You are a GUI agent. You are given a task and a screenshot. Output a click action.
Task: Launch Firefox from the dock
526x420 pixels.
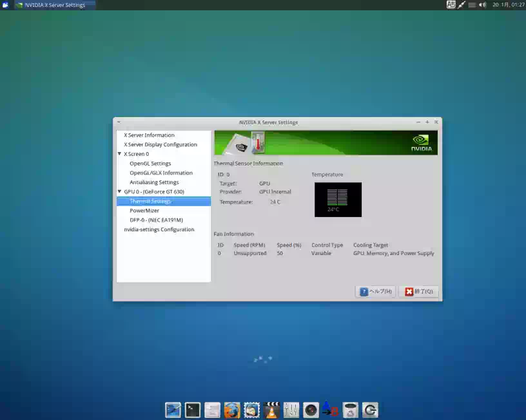click(x=232, y=410)
